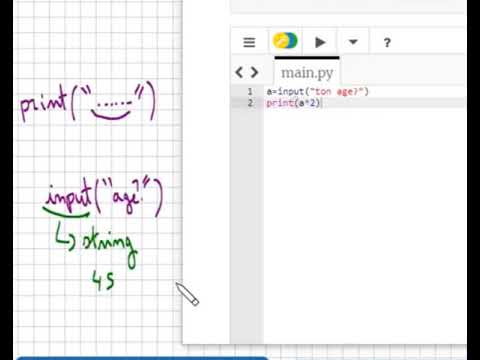
Task: Go to previous tab with left chevron
Action: click(239, 72)
